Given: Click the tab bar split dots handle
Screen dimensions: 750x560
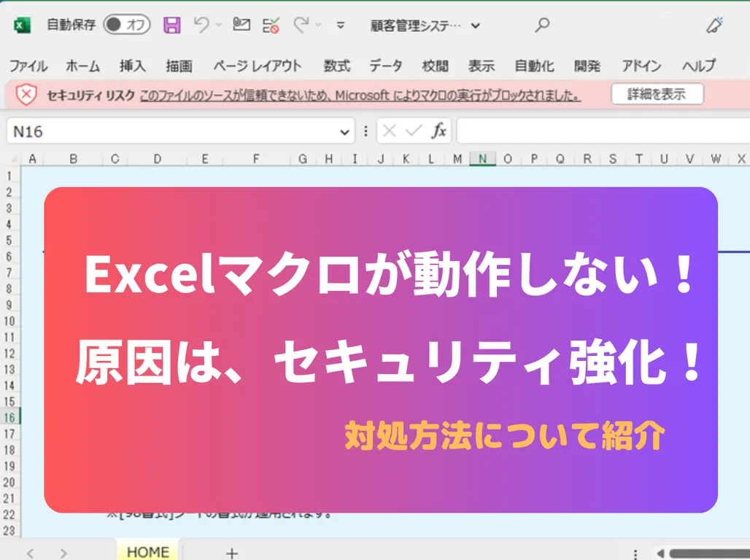Looking at the screenshot, I should (635, 554).
